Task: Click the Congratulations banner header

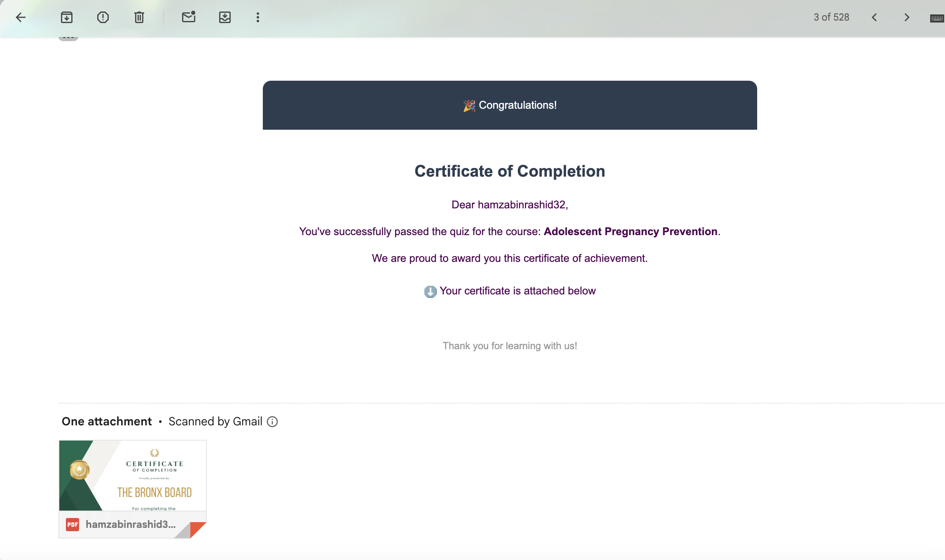Action: point(510,105)
